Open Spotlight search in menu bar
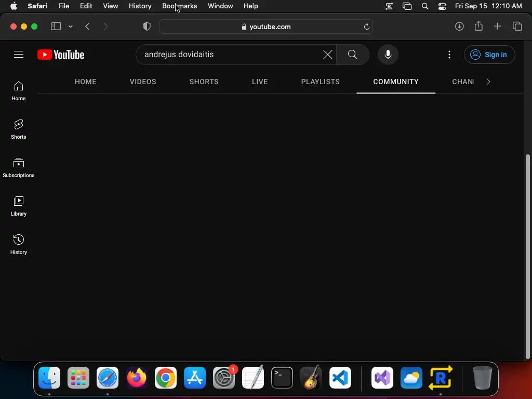The height and width of the screenshot is (399, 532). click(425, 6)
